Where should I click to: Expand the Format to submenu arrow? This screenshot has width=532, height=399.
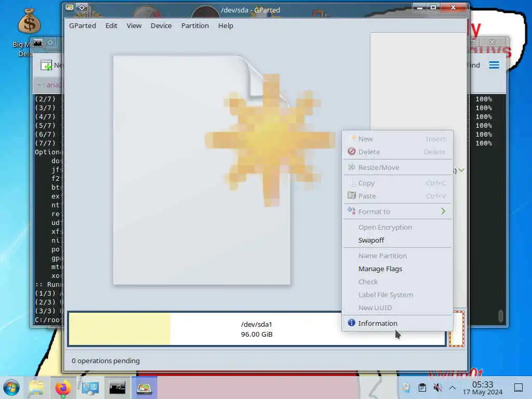(443, 211)
